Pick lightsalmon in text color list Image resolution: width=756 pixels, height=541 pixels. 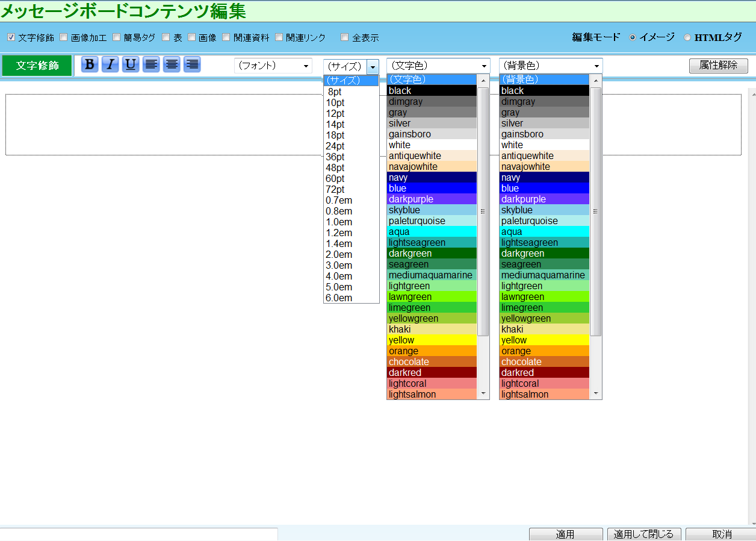coord(432,395)
